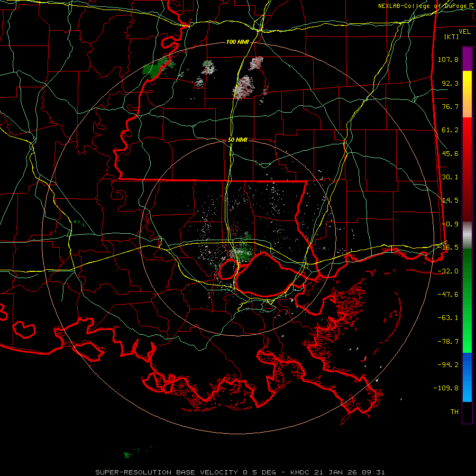Click the 45.6 velocity scale value
Screen dimensions: 476x476
(x=450, y=153)
